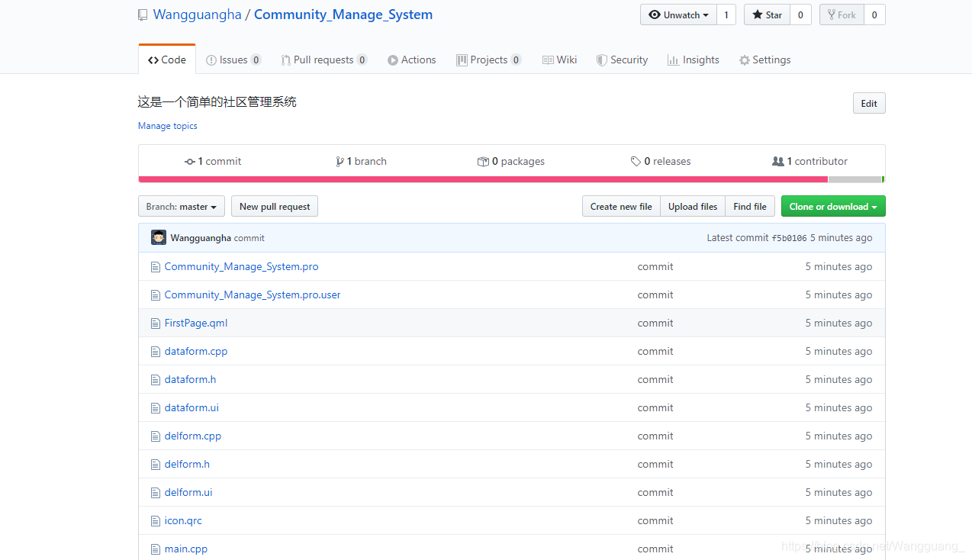Go to the Actions tab
This screenshot has width=972, height=560.
click(x=412, y=60)
